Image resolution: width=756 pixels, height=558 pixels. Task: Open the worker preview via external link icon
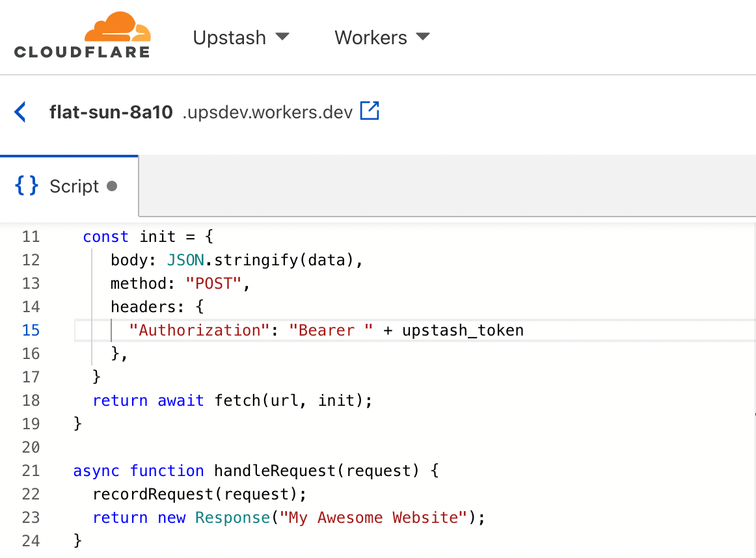[369, 111]
